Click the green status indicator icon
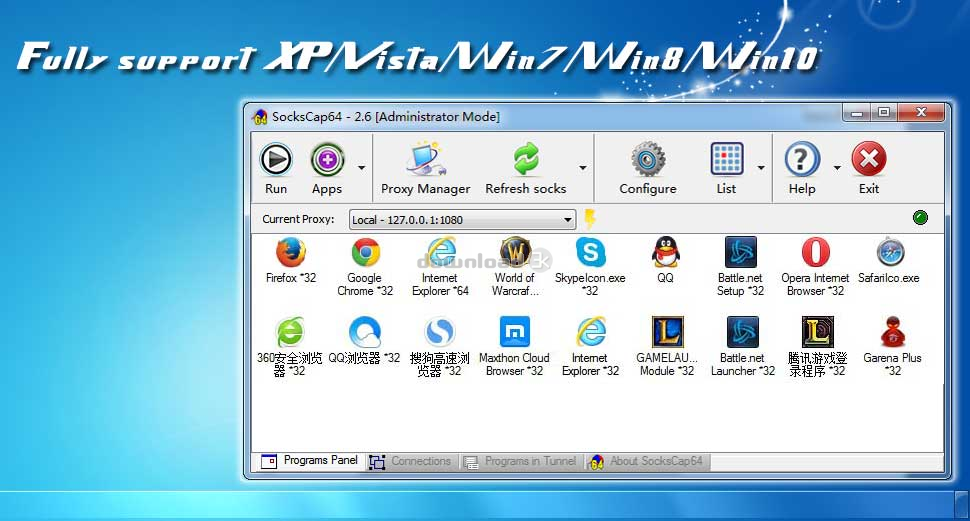The height and width of the screenshot is (521, 970). pyautogui.click(x=920, y=218)
